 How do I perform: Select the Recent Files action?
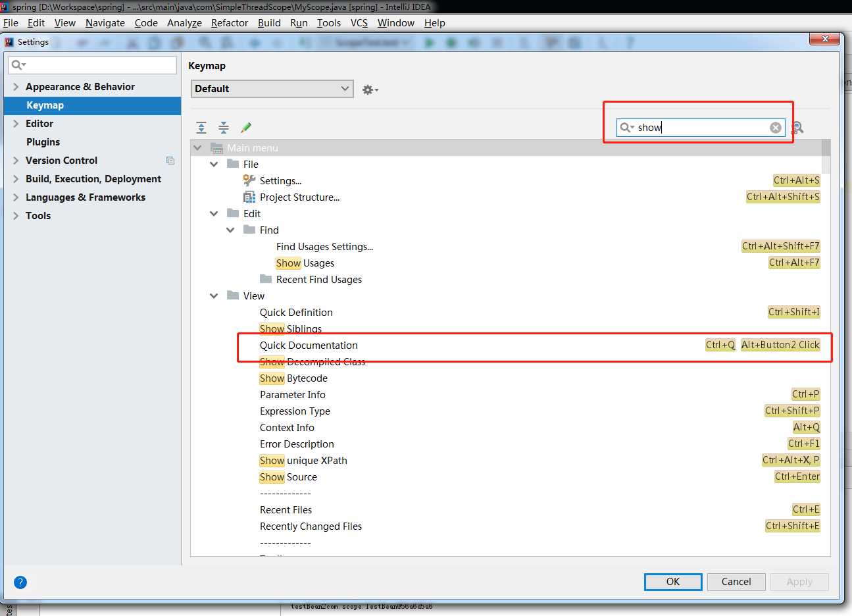pos(286,510)
